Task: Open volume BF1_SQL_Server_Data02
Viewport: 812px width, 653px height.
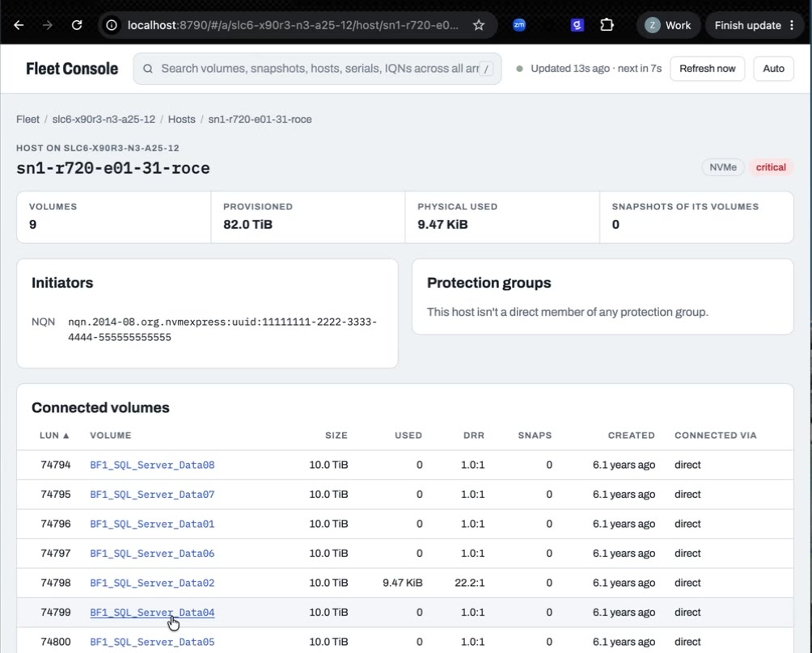Action: 152,583
